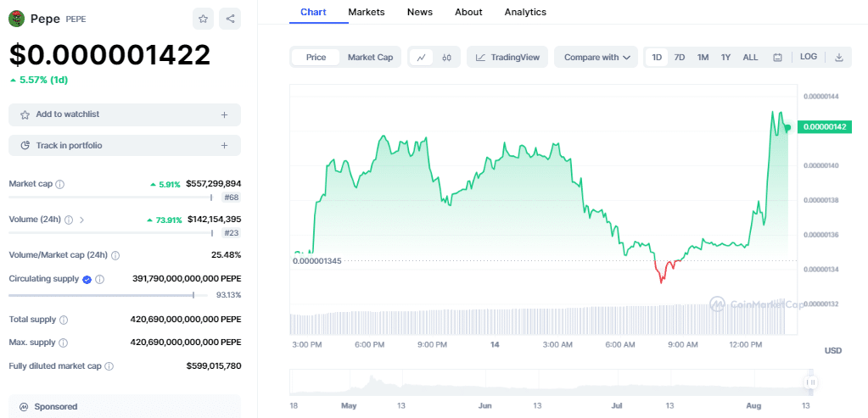
Task: Click the $599,015,780 diluted cap value
Action: click(214, 366)
